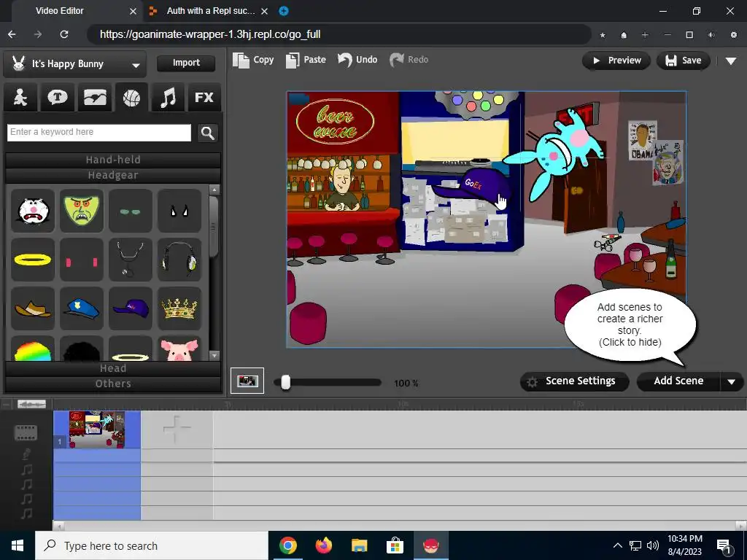Viewport: 747px width, 560px height.
Task: Open the Props tab ball icon
Action: 131,97
